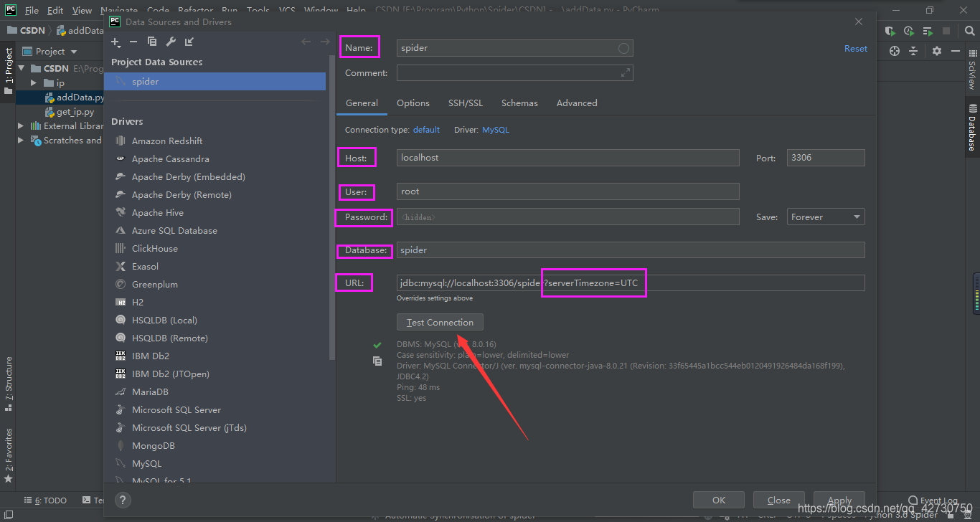Screen dimensions: 980x522
Task: Switch to the Schemas tab
Action: (519, 103)
